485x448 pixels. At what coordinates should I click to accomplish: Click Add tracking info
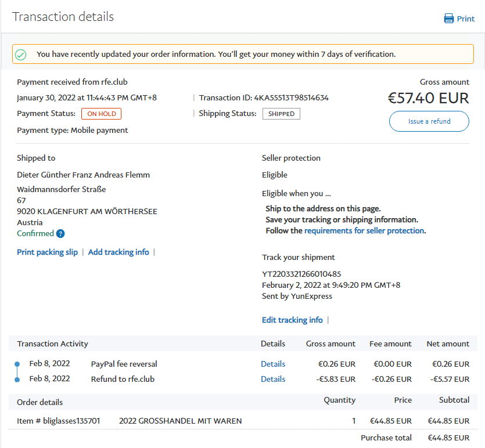click(118, 252)
